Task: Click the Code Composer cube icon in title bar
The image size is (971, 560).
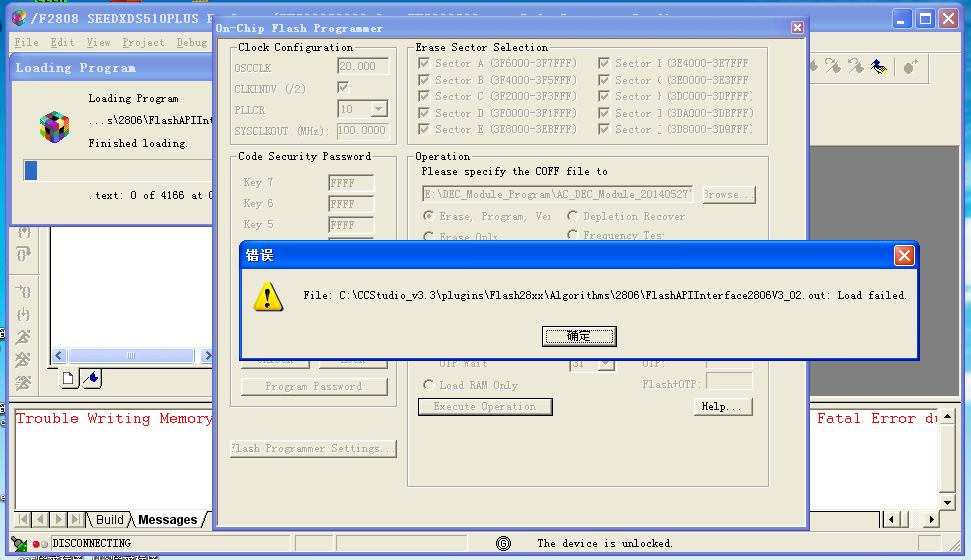Action: (19, 18)
